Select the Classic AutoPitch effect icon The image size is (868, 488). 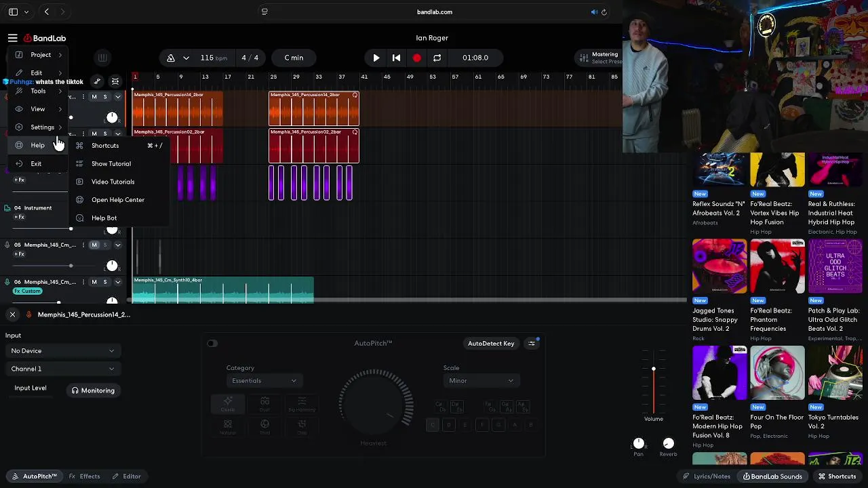228,404
